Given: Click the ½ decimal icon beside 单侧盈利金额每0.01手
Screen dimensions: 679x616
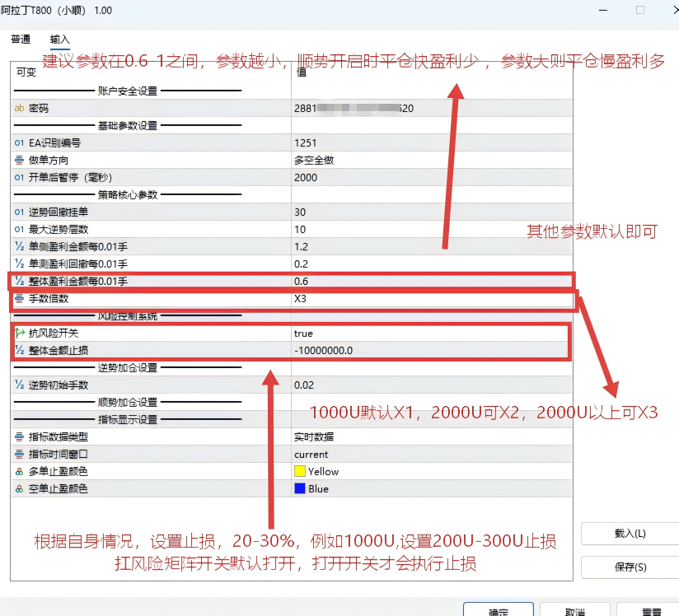Looking at the screenshot, I should pyautogui.click(x=17, y=246).
